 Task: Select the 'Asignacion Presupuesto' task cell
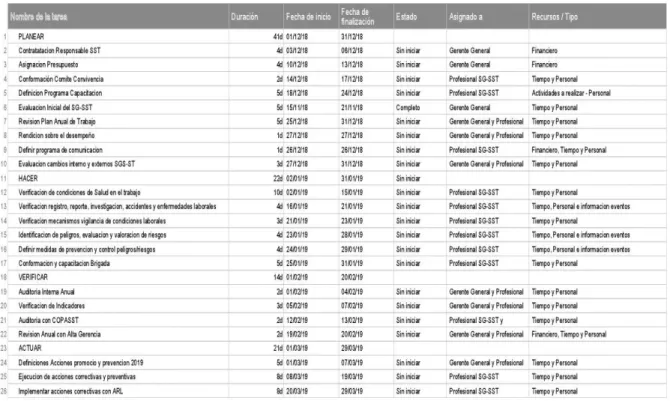(48, 65)
